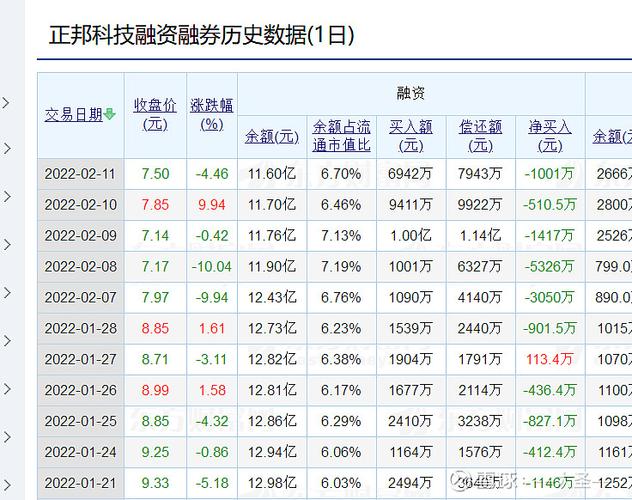Select the 2022-01-28 date cell
The image size is (632, 500).
pos(81,327)
